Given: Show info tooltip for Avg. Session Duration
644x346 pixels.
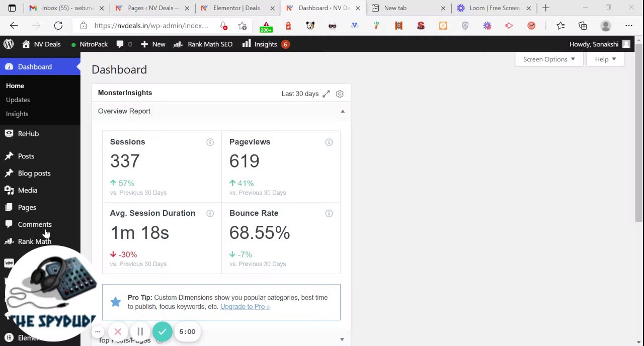Looking at the screenshot, I should click(x=210, y=214).
